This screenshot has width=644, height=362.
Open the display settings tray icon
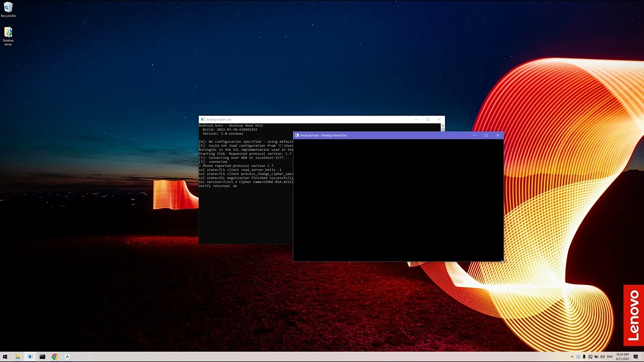pos(590,356)
